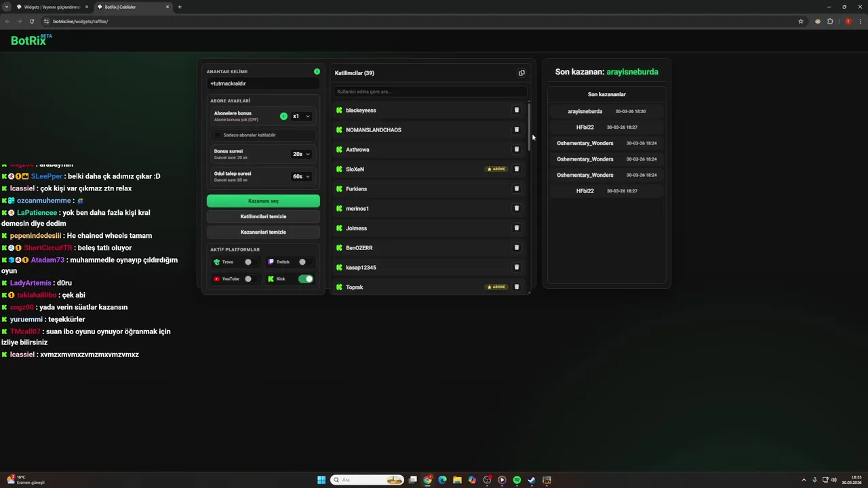The width and height of the screenshot is (868, 488).
Task: Click LaPatiencee's username in chat
Action: (x=37, y=213)
